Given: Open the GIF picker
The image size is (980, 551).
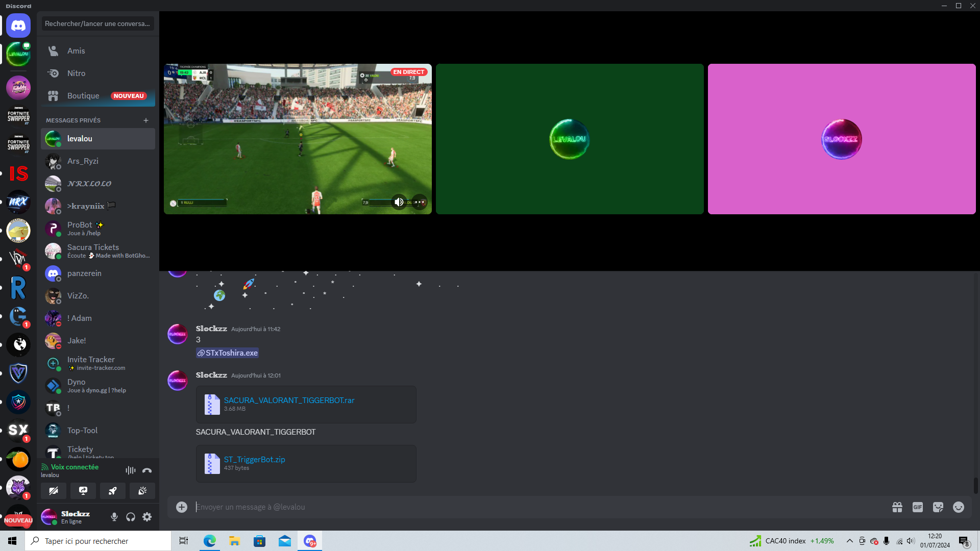Looking at the screenshot, I should click(918, 507).
